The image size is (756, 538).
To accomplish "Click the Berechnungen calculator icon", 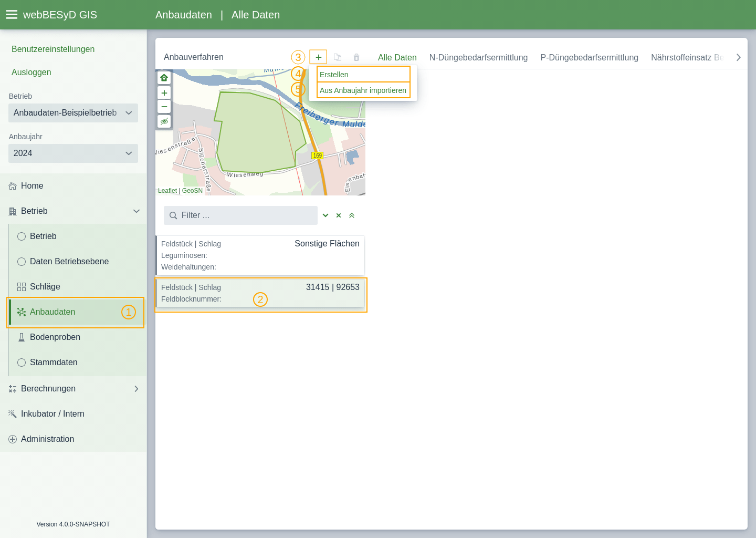I will [13, 389].
